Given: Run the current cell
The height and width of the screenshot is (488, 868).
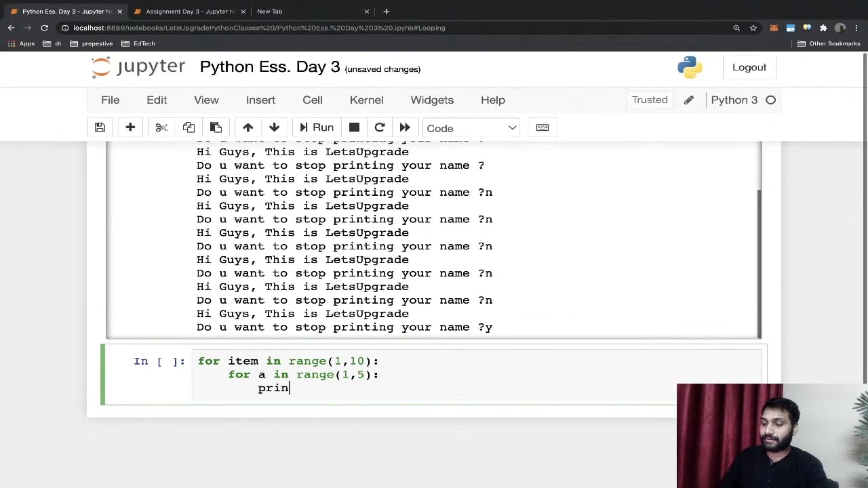Looking at the screenshot, I should (x=317, y=128).
